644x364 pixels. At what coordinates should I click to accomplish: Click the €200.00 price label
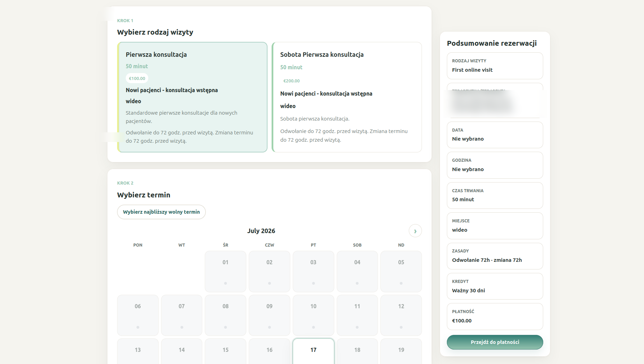coord(292,81)
